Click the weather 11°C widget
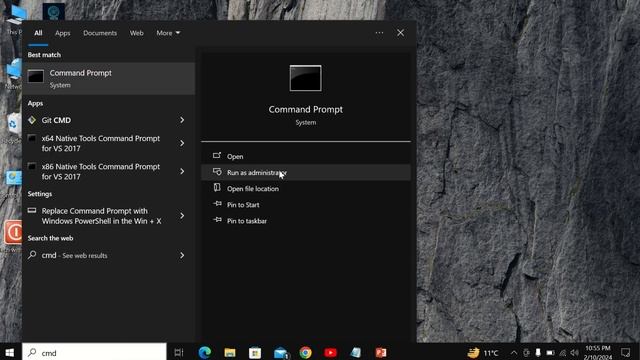 click(483, 353)
